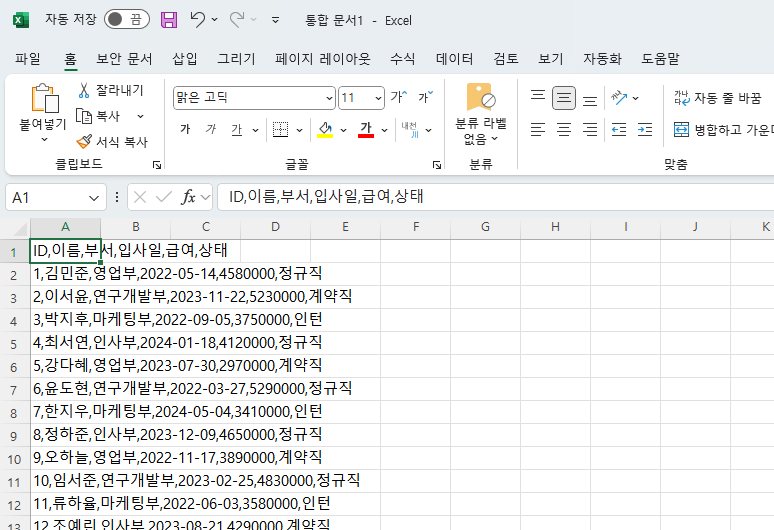Open the Name Box dropdown
The width and height of the screenshot is (774, 530).
pos(94,198)
